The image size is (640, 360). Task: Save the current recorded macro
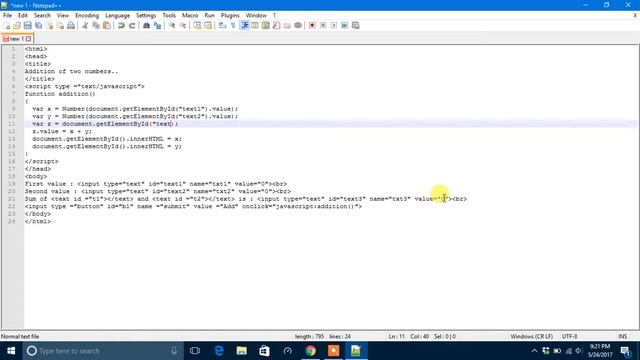point(356,25)
